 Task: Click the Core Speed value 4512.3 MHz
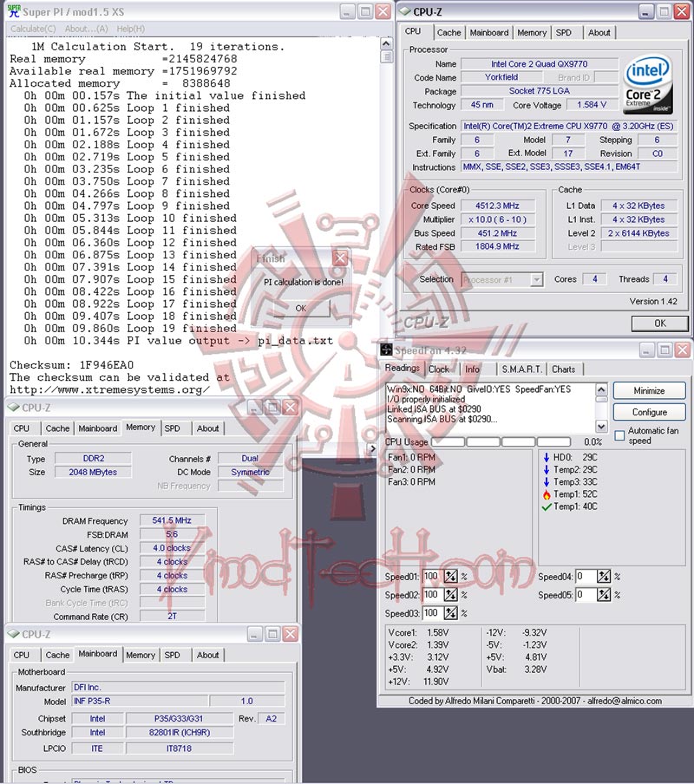(x=497, y=206)
